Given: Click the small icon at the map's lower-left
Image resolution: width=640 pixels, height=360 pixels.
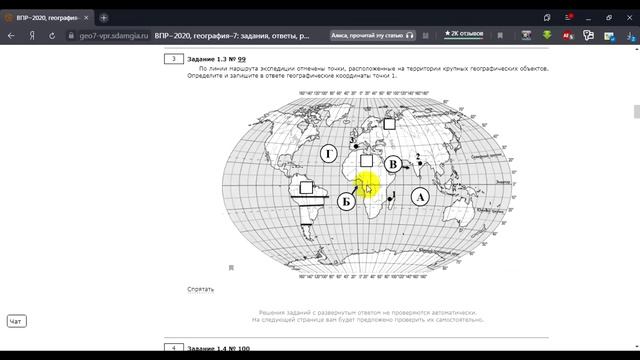Looking at the screenshot, I should [x=231, y=268].
